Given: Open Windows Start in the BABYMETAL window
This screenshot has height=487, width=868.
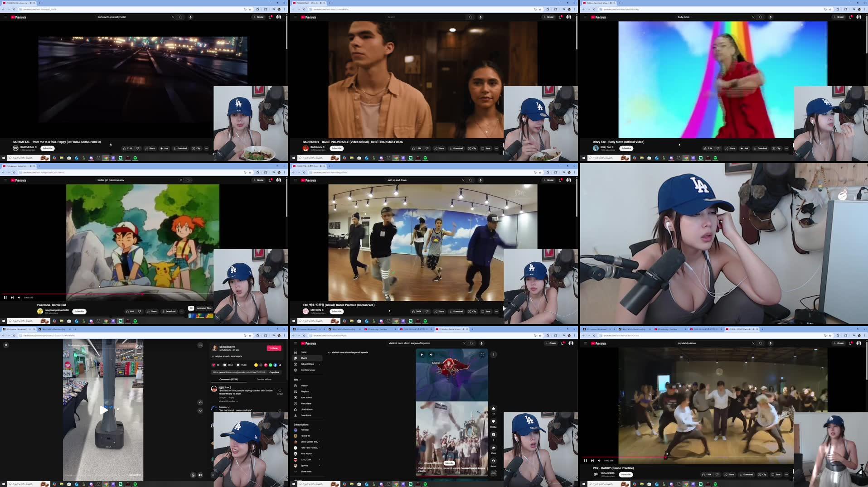Looking at the screenshot, I should pos(3,158).
